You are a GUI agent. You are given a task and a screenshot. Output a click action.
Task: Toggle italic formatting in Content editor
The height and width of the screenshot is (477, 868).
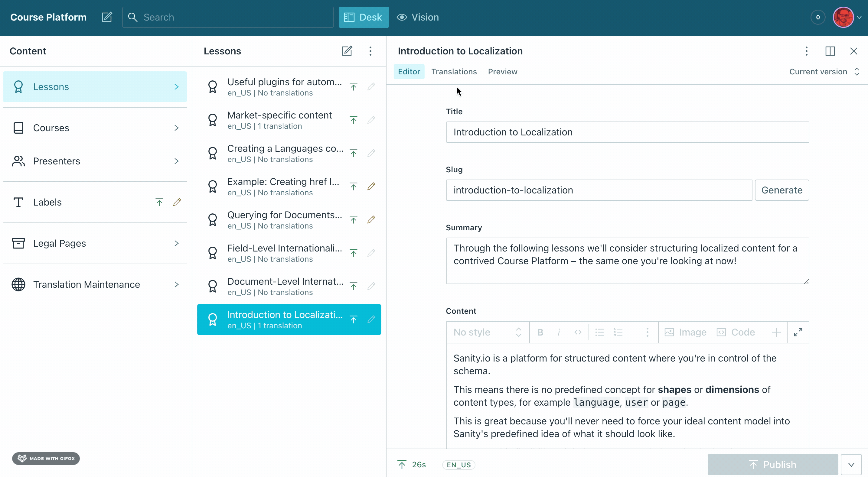(x=559, y=332)
